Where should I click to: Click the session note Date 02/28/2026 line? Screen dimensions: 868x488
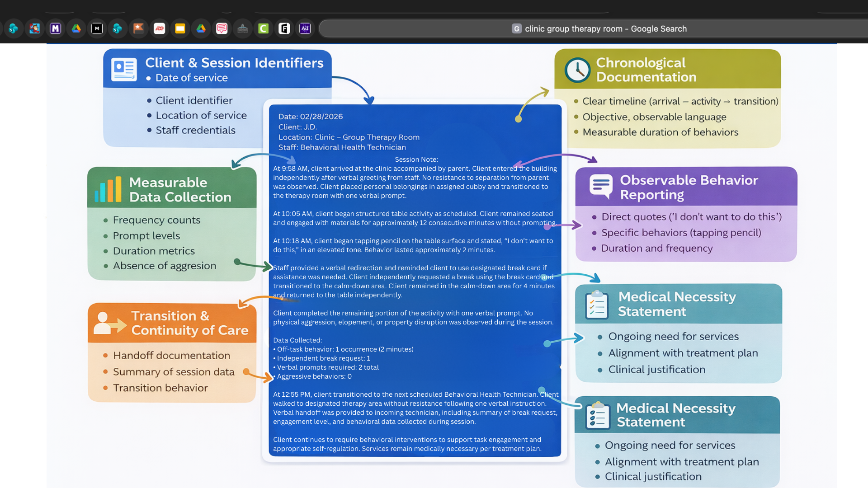click(310, 117)
